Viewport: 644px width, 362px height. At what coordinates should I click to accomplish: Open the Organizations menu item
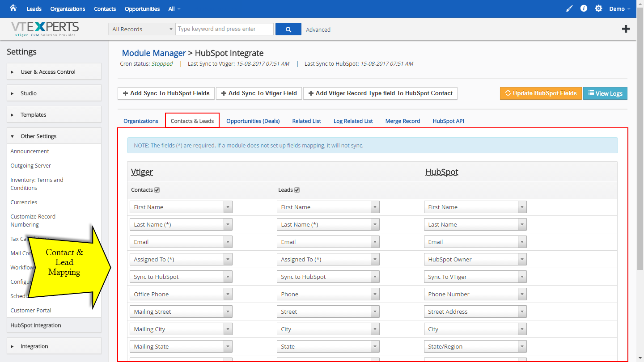coord(68,9)
